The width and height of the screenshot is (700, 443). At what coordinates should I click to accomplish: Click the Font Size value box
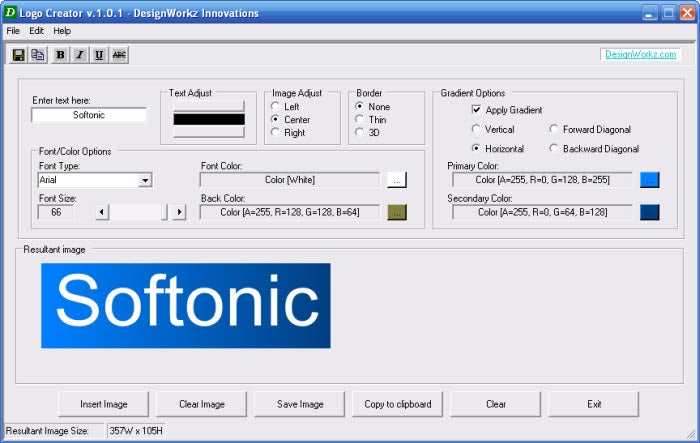point(56,212)
